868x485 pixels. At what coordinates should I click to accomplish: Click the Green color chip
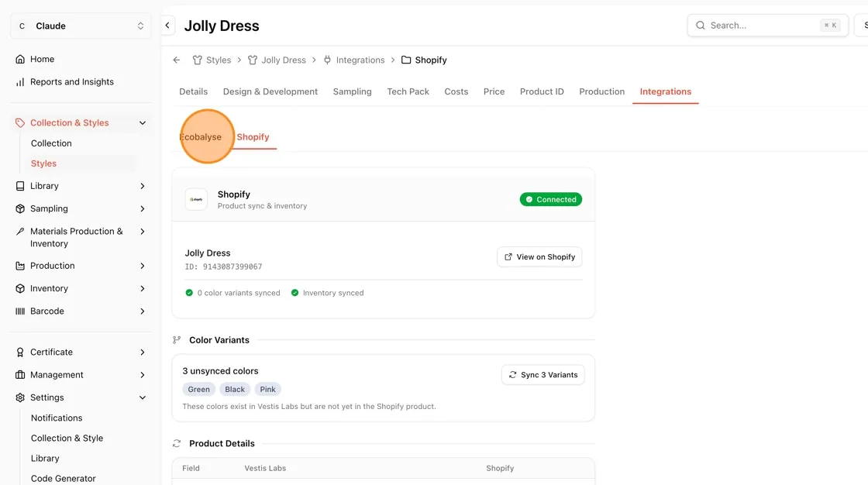[198, 389]
